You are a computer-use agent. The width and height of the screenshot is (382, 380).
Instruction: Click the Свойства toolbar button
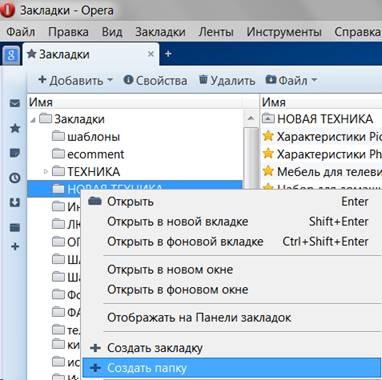point(155,80)
